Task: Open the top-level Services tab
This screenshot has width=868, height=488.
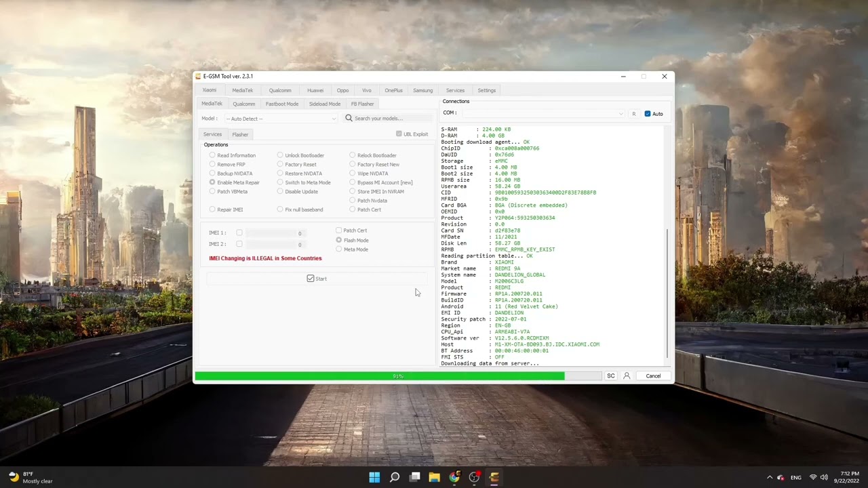Action: 455,90
